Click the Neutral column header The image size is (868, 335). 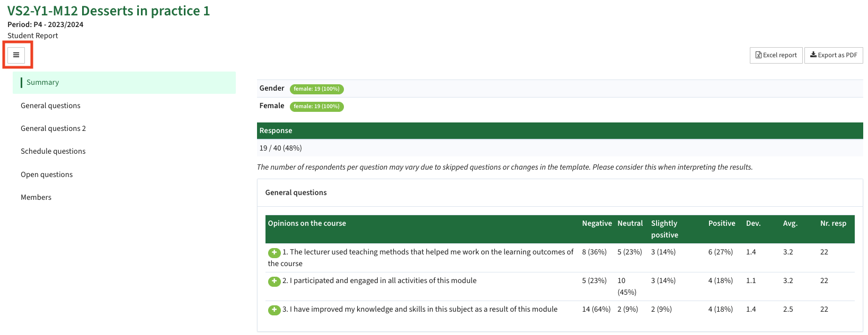point(630,223)
